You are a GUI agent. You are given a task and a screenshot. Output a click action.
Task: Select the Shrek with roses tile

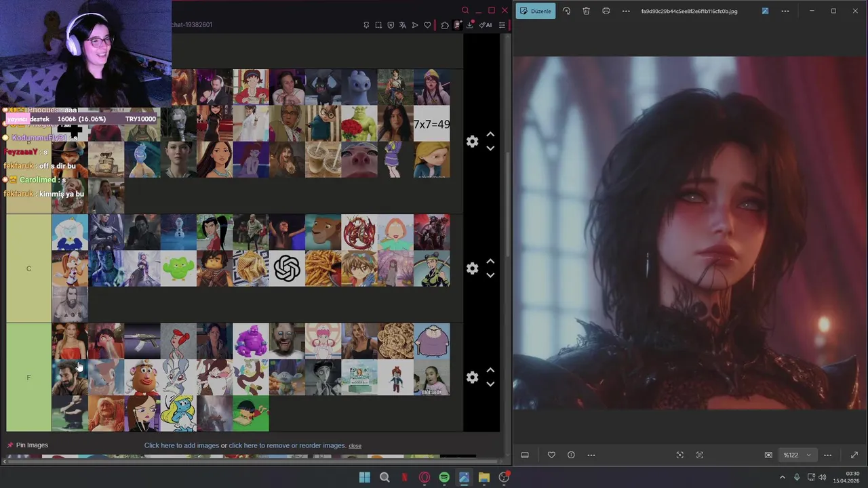click(359, 124)
